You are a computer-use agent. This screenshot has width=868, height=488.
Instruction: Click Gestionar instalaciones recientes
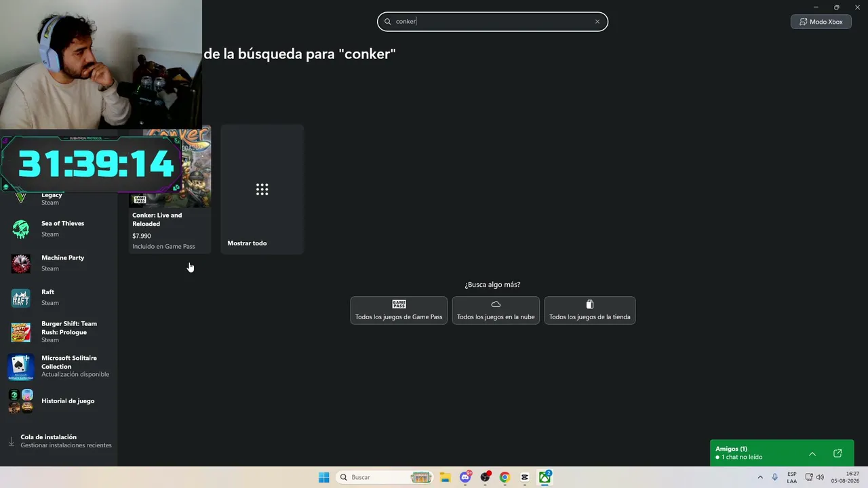[x=66, y=445]
